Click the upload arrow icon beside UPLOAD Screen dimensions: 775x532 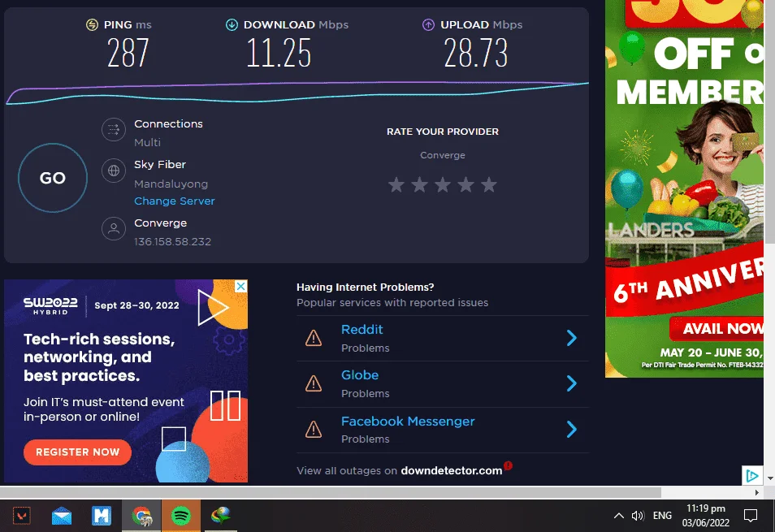[x=428, y=24]
